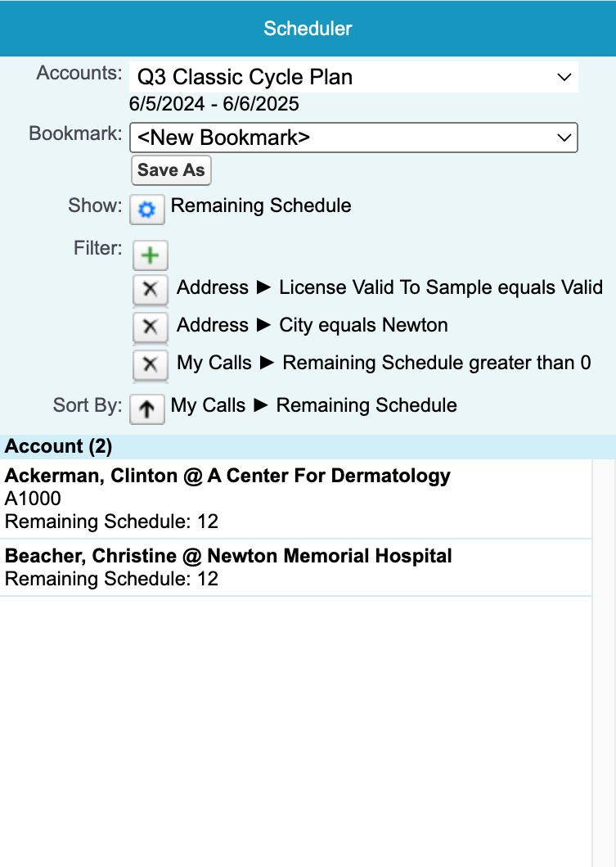This screenshot has height=867, width=616.
Task: Click the Sort By Remaining Schedule text
Action: pyautogui.click(x=314, y=405)
